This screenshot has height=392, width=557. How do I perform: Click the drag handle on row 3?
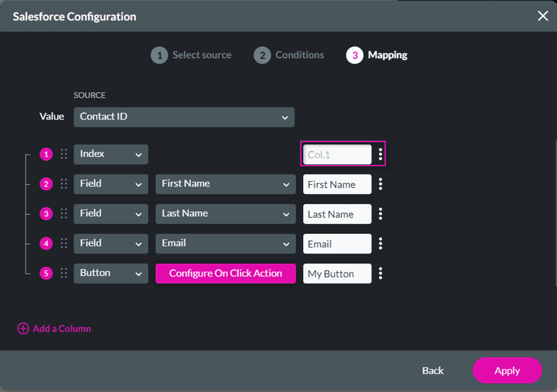point(64,214)
